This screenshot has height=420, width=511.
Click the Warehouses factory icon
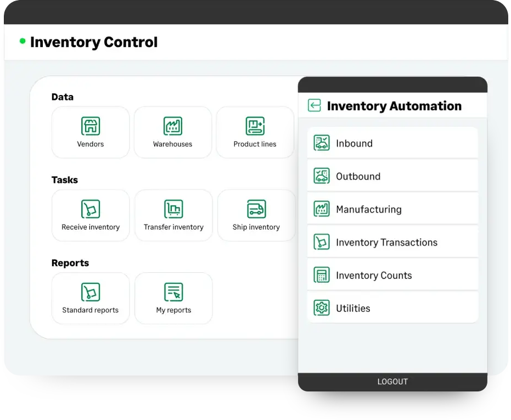tap(173, 126)
